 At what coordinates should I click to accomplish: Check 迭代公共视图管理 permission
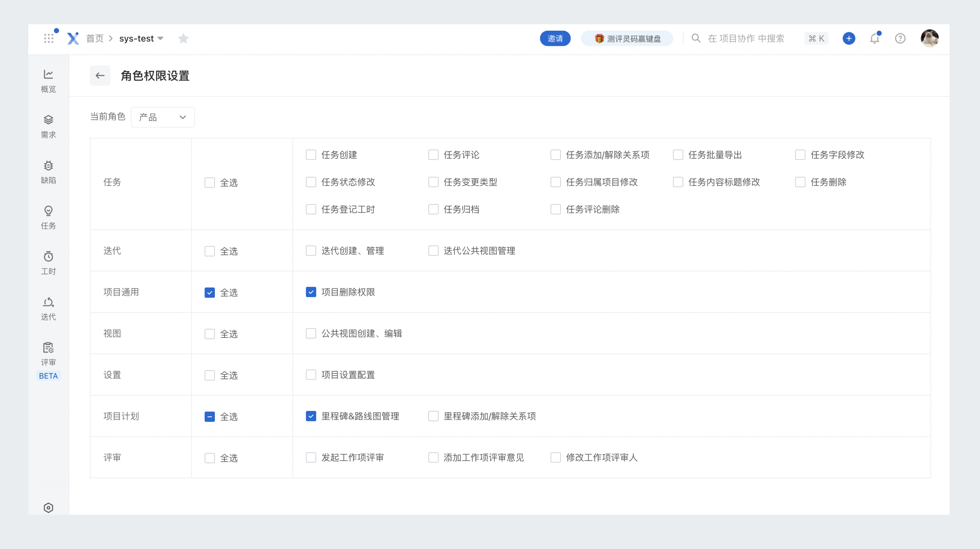coord(433,251)
